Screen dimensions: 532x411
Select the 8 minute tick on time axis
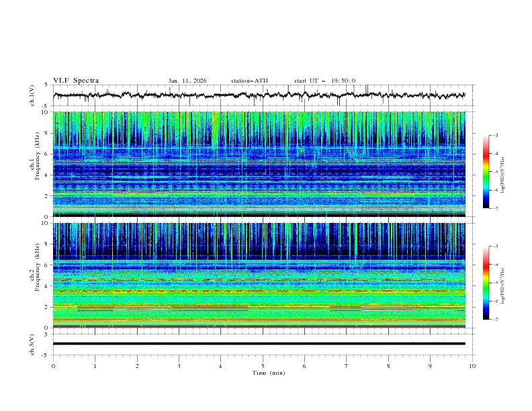click(x=388, y=366)
